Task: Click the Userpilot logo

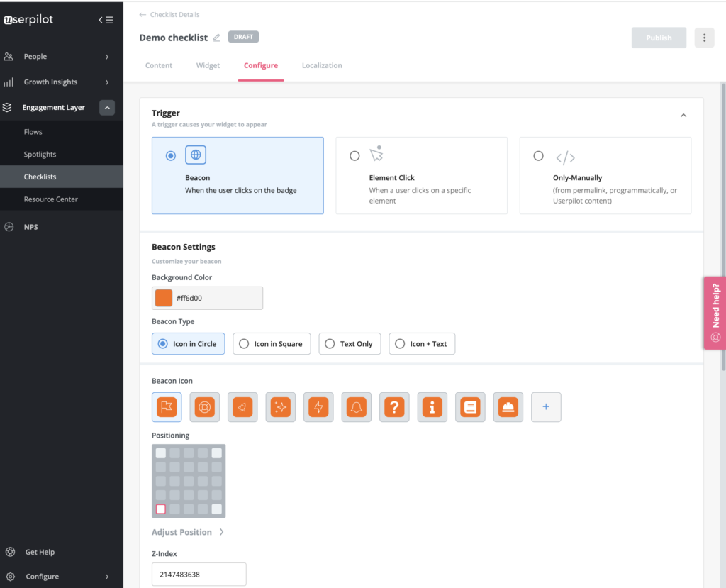Action: (x=28, y=19)
